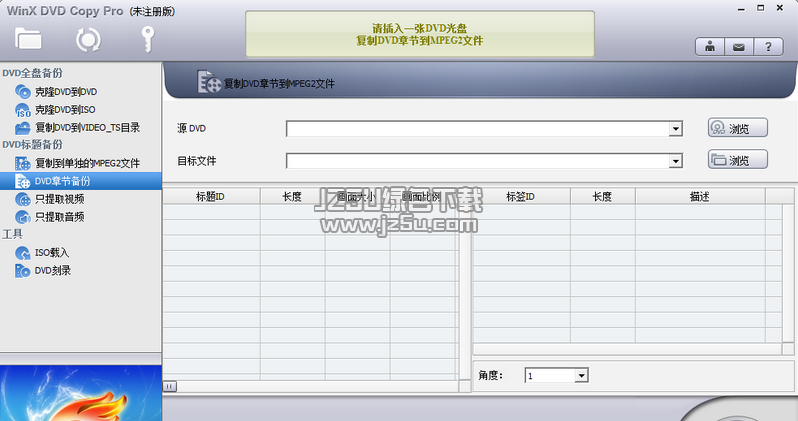Choose 只提取音频 option
The width and height of the screenshot is (798, 421).
pyautogui.click(x=59, y=217)
